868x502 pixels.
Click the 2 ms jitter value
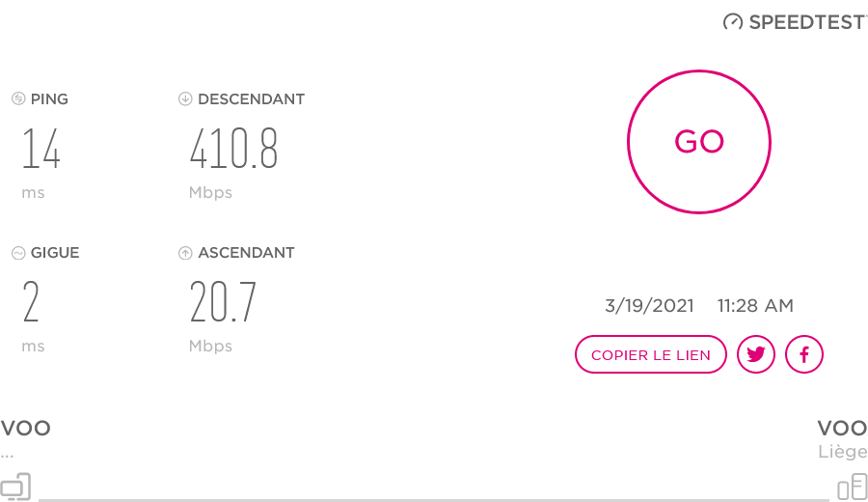tap(31, 302)
